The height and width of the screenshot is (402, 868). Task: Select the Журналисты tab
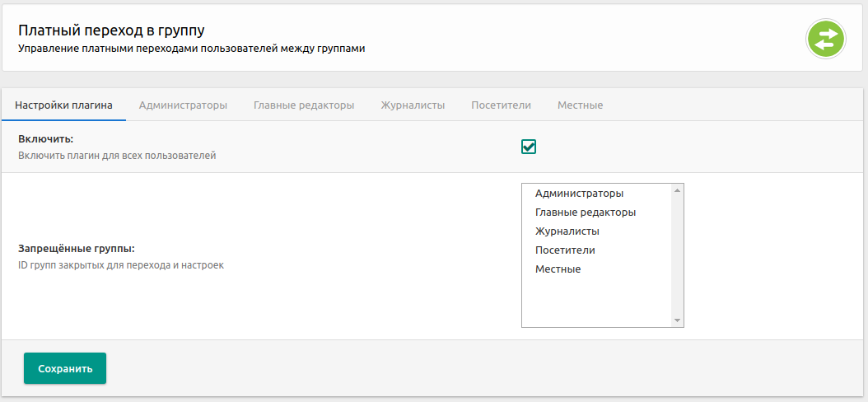coord(413,105)
